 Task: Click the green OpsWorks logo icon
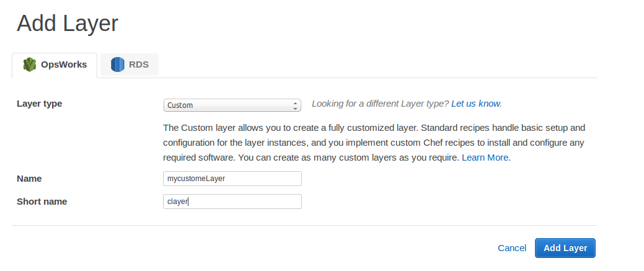pyautogui.click(x=30, y=64)
